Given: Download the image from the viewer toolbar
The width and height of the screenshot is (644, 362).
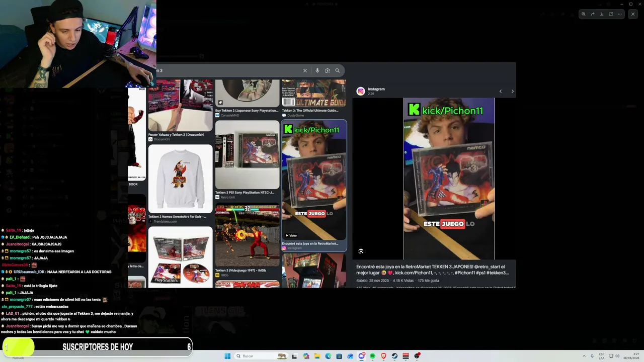Looking at the screenshot, I should [x=601, y=14].
